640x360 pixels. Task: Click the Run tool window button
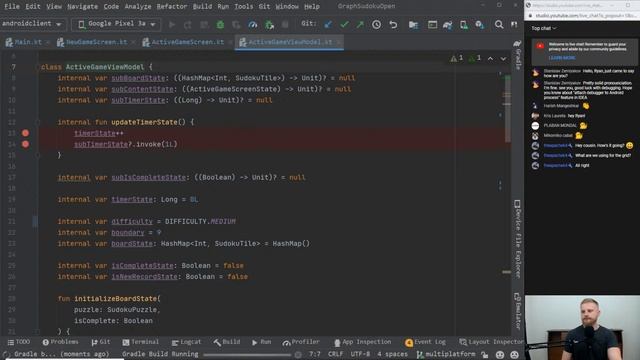point(261,342)
